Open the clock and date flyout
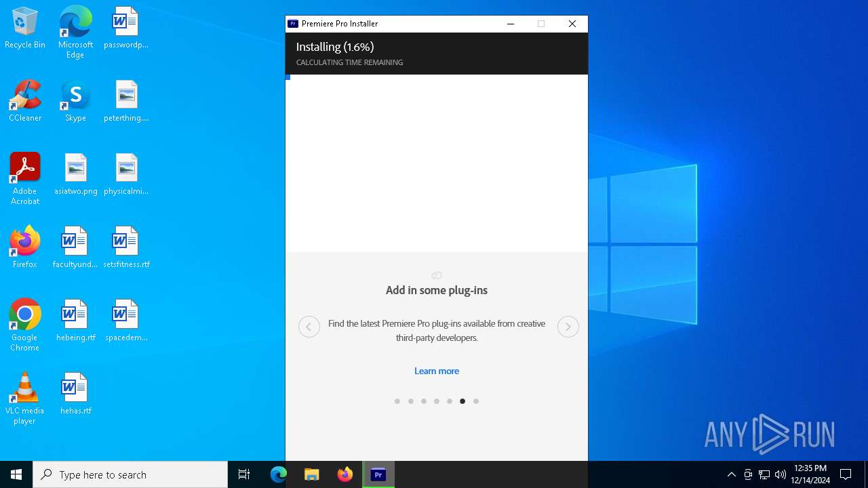This screenshot has height=488, width=868. (x=810, y=474)
